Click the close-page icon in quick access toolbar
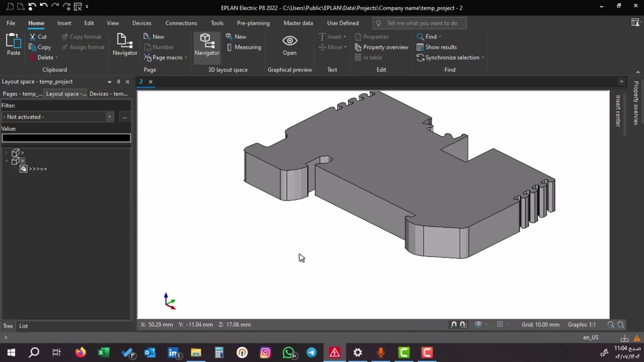The width and height of the screenshot is (644, 362). coord(77,7)
